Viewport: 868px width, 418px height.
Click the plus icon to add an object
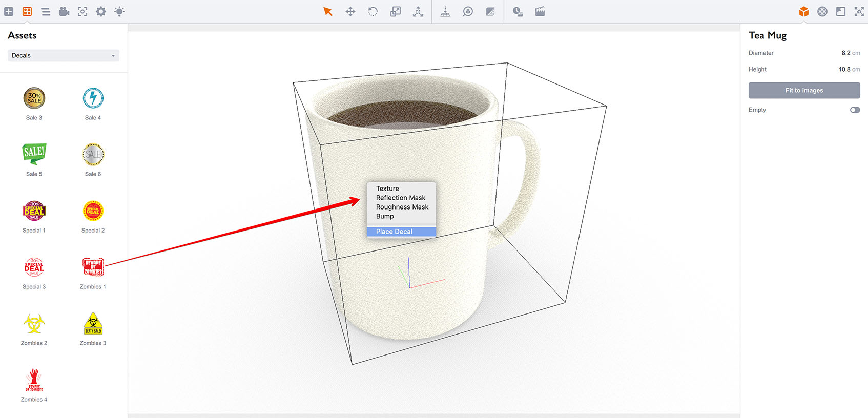pyautogui.click(x=9, y=11)
